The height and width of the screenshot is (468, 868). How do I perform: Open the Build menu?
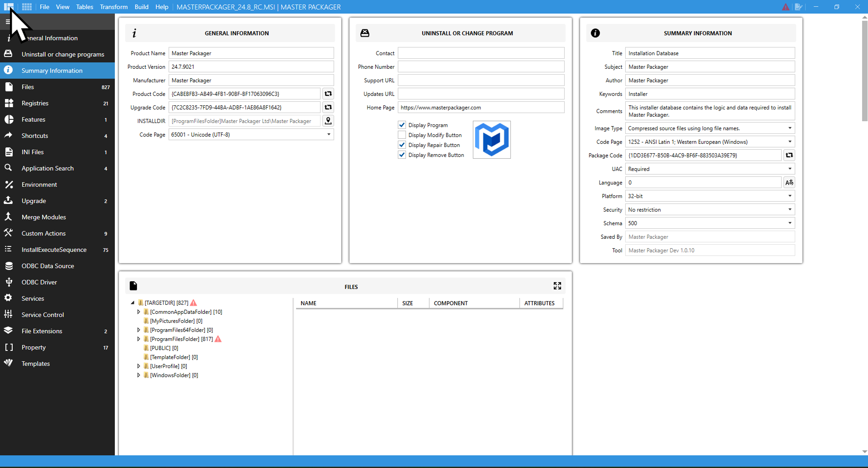click(142, 7)
